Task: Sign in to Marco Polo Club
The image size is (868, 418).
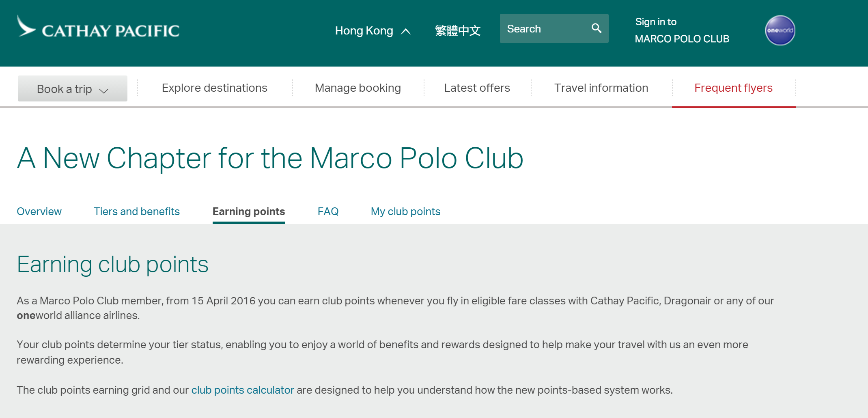Action: [x=682, y=30]
